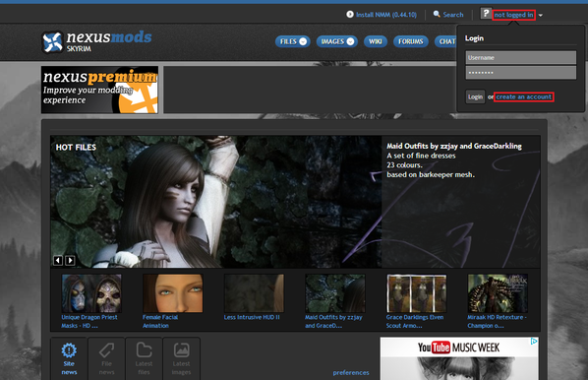The image size is (588, 380).
Task: Select the Site news gear icon
Action: (69, 350)
